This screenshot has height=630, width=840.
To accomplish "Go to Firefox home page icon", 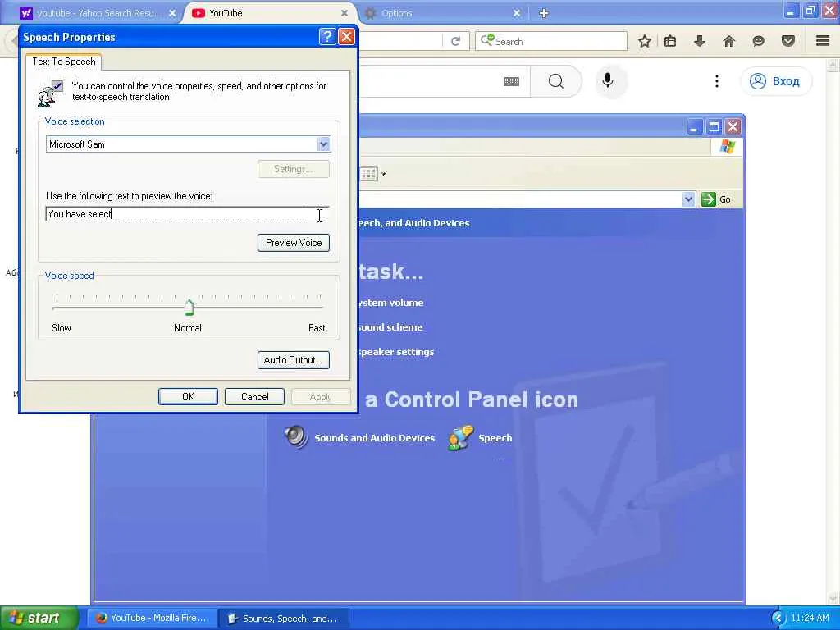I will [x=728, y=41].
